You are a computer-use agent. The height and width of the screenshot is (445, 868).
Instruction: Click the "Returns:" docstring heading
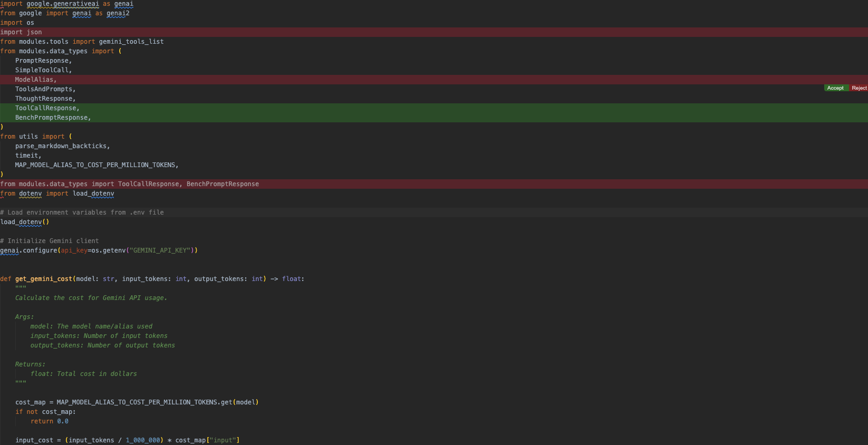tap(31, 364)
